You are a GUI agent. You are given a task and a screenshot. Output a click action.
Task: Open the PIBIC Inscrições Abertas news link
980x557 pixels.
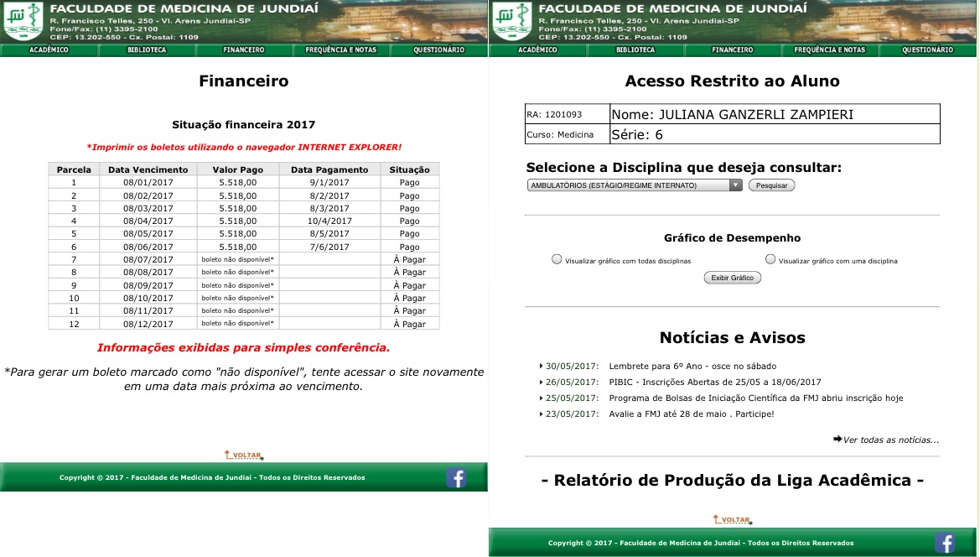[715, 383]
